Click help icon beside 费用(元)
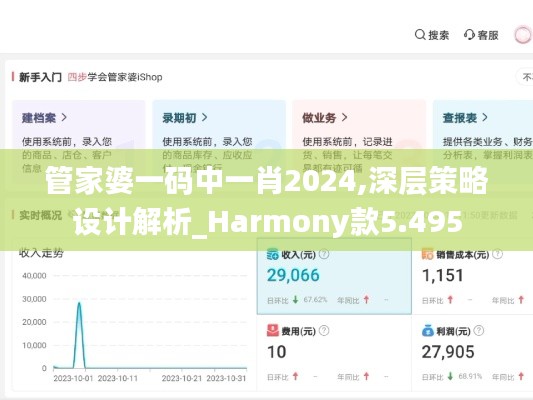This screenshot has width=533, height=400. coord(324,330)
